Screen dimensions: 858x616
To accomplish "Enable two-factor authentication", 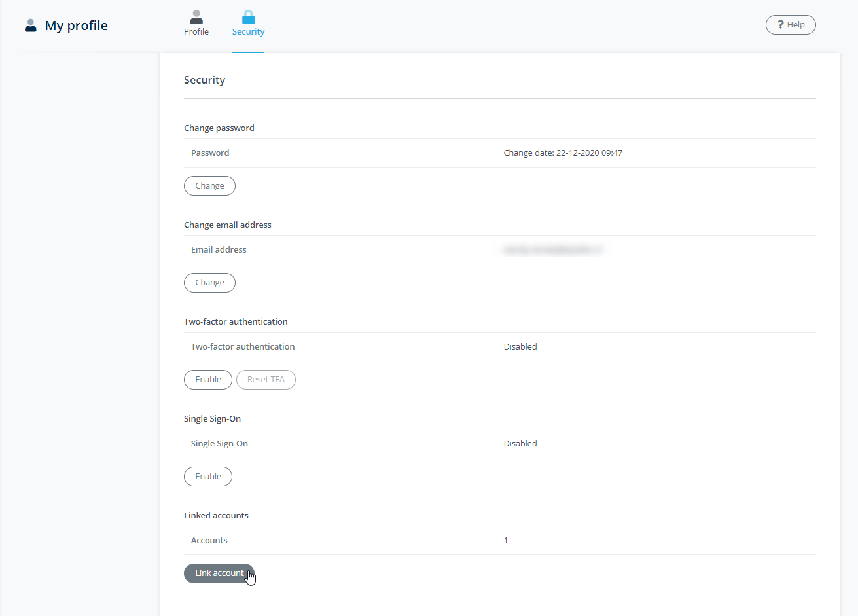I will pyautogui.click(x=208, y=380).
